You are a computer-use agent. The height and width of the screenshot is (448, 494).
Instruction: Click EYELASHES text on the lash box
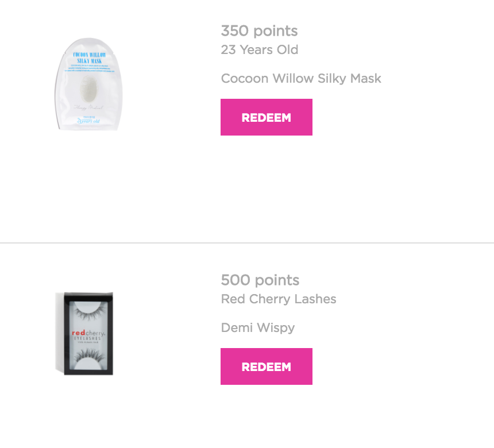[88, 338]
